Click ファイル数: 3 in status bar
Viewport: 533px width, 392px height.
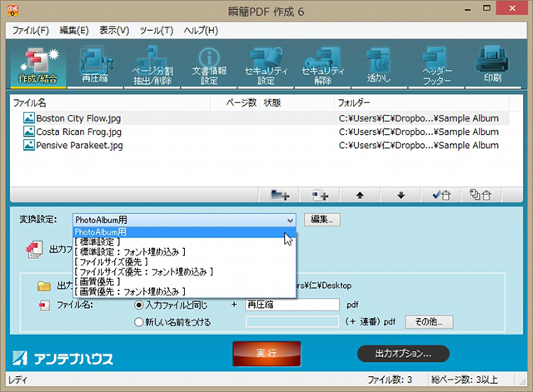(x=390, y=380)
